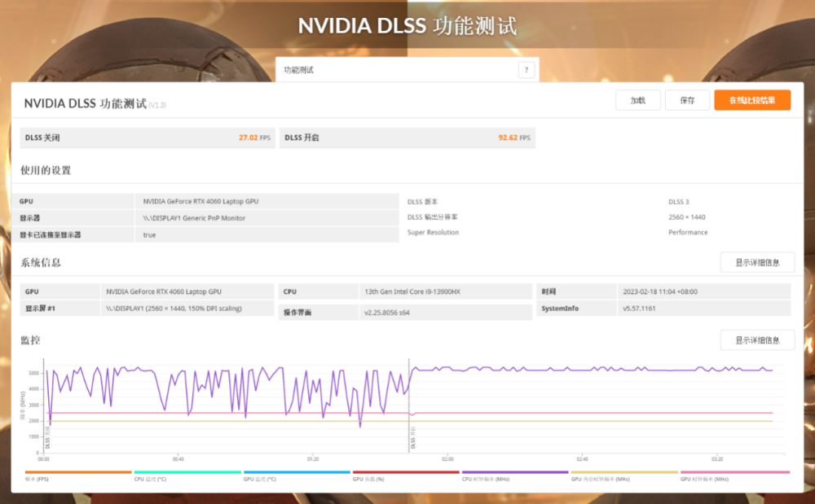Open 在线比较结果 online comparison

[752, 100]
